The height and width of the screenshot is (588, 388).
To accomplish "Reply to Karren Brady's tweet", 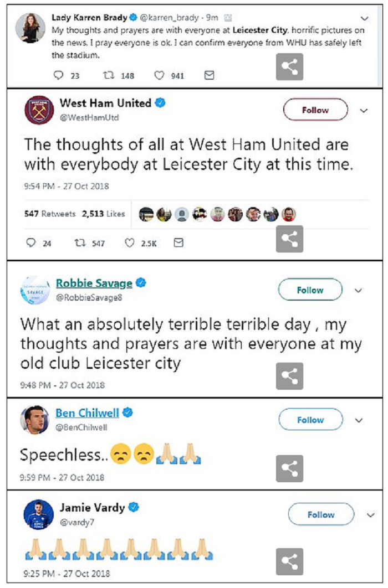I will pos(58,76).
